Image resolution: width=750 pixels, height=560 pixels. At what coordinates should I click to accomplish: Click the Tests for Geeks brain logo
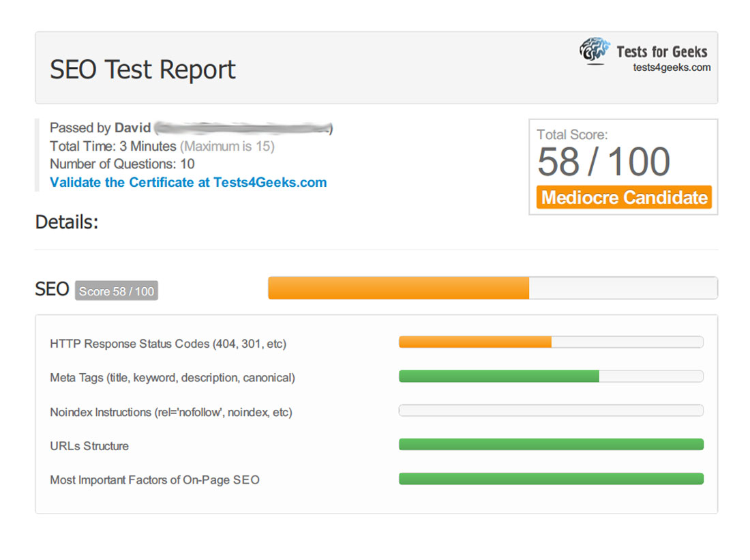595,50
